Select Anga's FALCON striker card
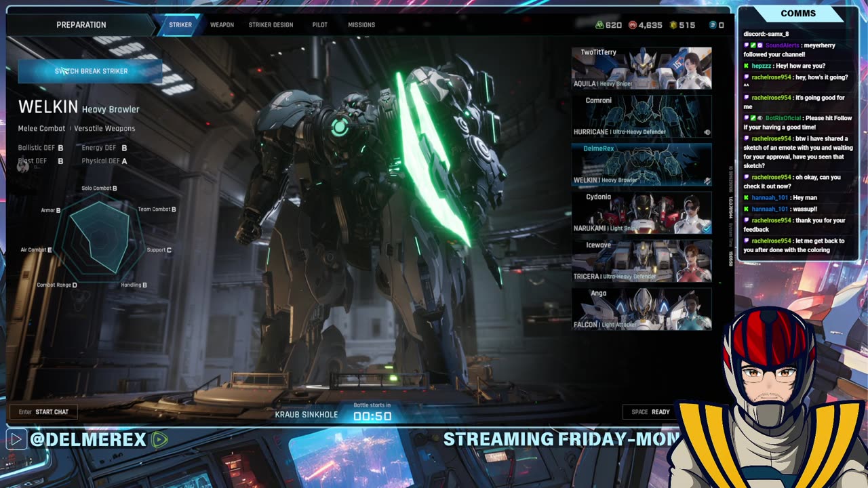 coord(642,308)
